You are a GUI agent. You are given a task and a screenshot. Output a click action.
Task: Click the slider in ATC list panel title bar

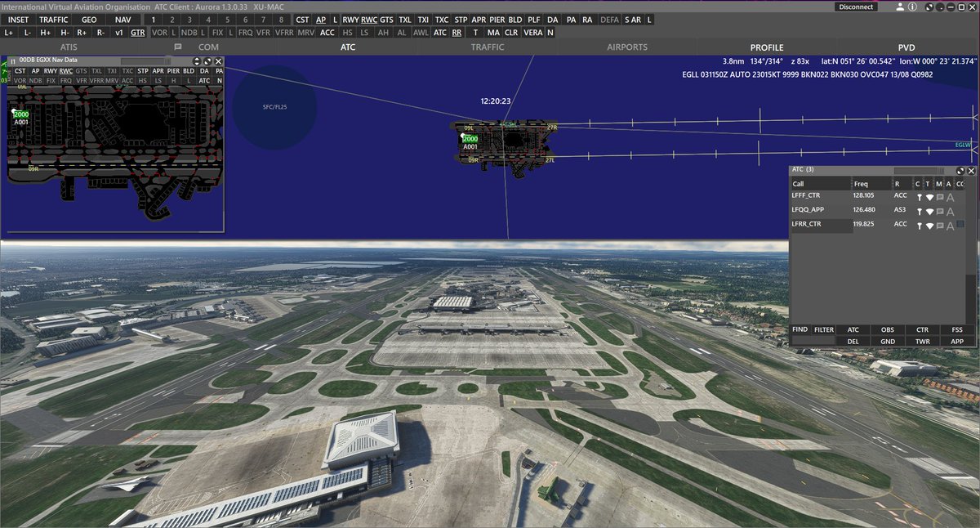click(919, 171)
